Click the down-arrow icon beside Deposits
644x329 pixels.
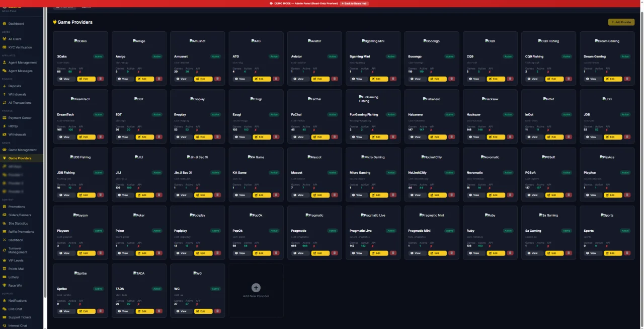pos(5,86)
